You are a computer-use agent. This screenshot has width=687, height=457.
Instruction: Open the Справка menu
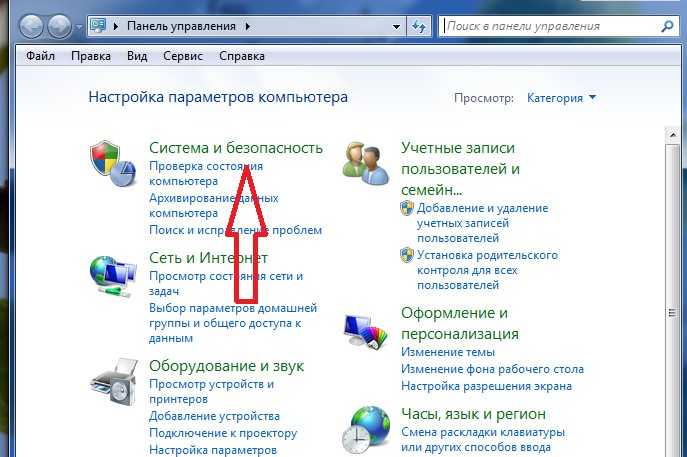point(242,56)
